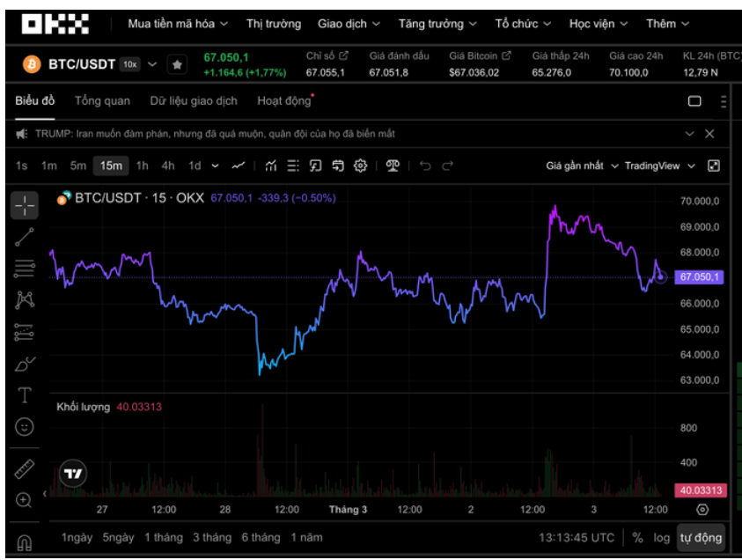Select the 1d timeframe

coord(195,166)
